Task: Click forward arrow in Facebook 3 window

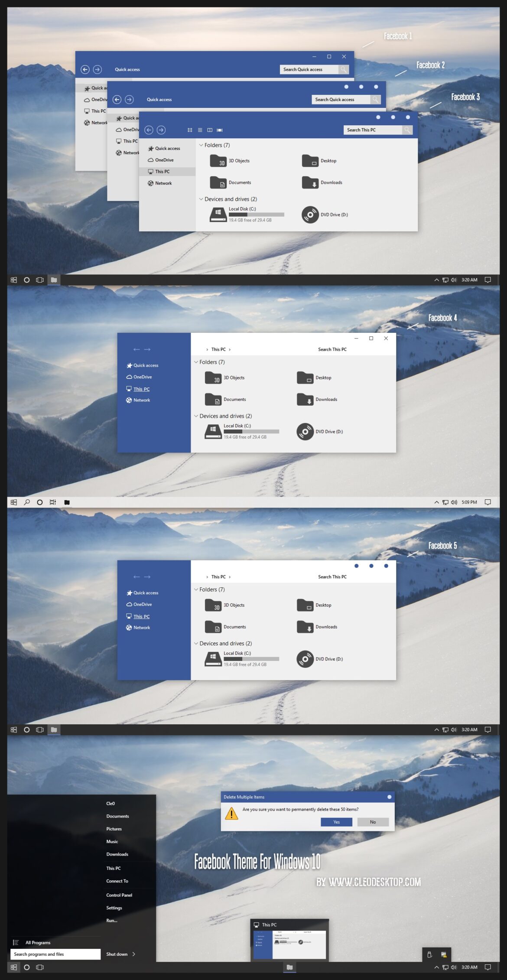Action: [x=161, y=130]
